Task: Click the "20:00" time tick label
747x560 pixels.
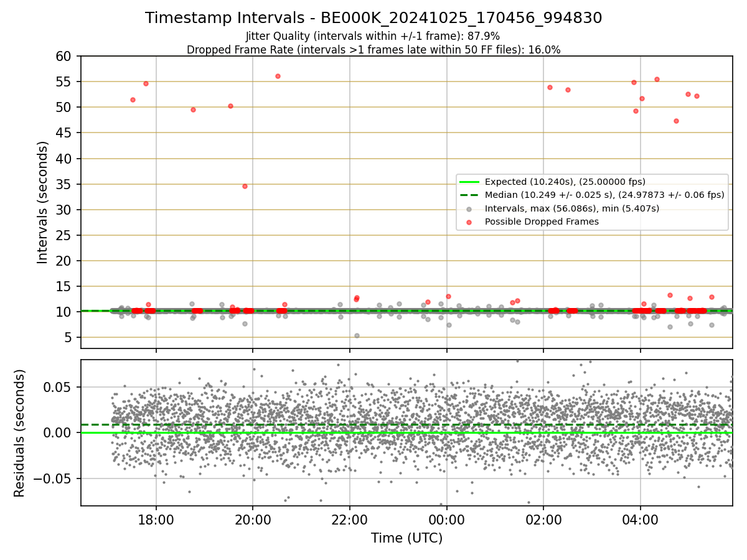Action: (253, 519)
